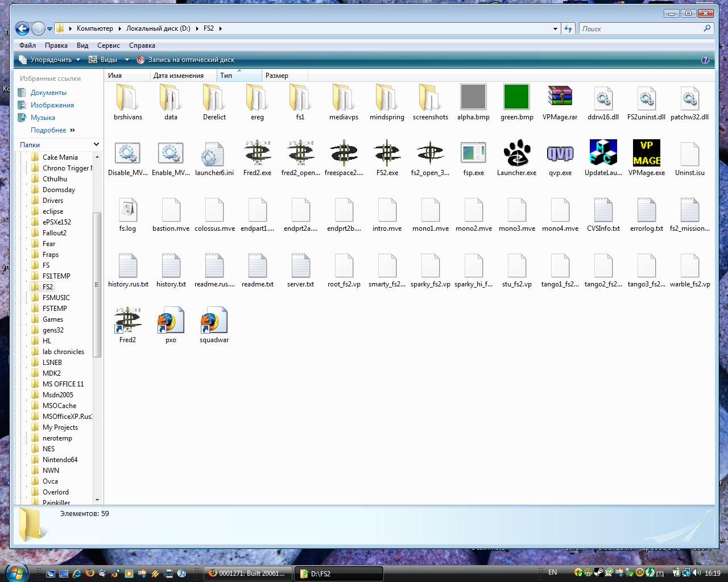Select the VPMage.rar archive icon
This screenshot has width=728, height=582.
pyautogui.click(x=560, y=97)
